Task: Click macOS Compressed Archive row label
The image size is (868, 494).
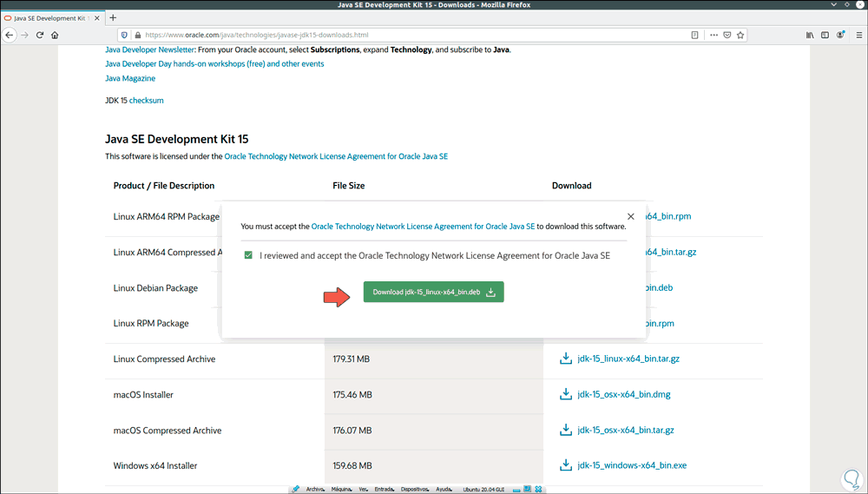Action: pyautogui.click(x=168, y=431)
